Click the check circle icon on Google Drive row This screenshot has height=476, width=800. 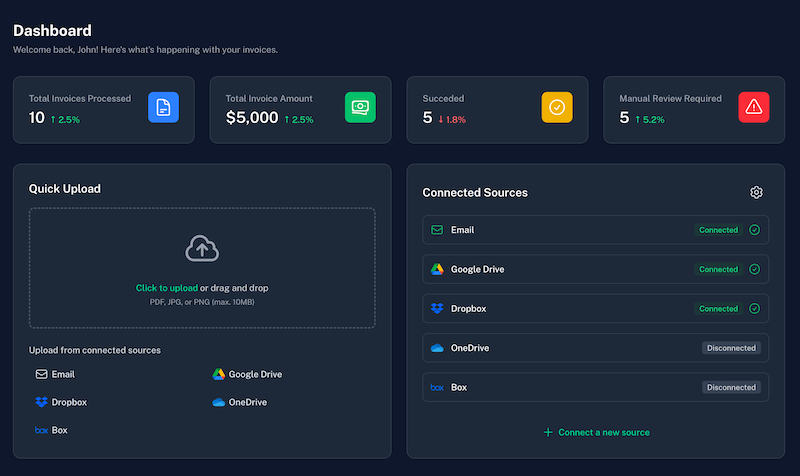754,269
